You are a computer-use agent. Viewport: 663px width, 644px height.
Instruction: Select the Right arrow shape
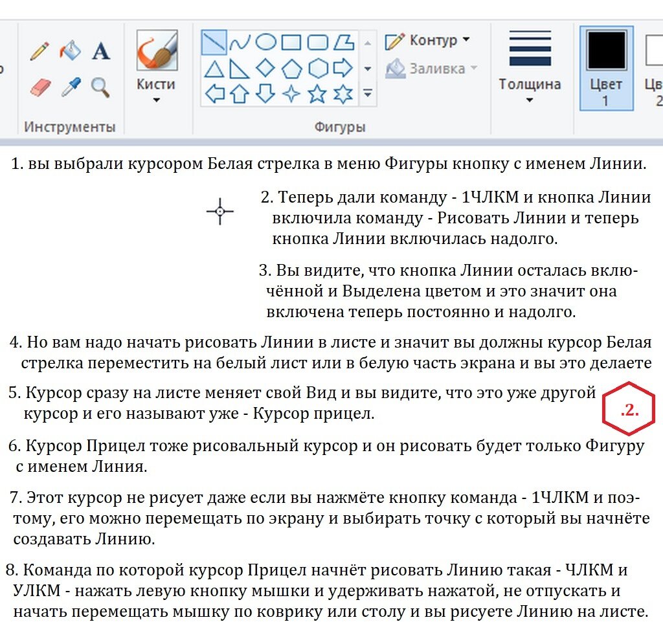tap(343, 68)
